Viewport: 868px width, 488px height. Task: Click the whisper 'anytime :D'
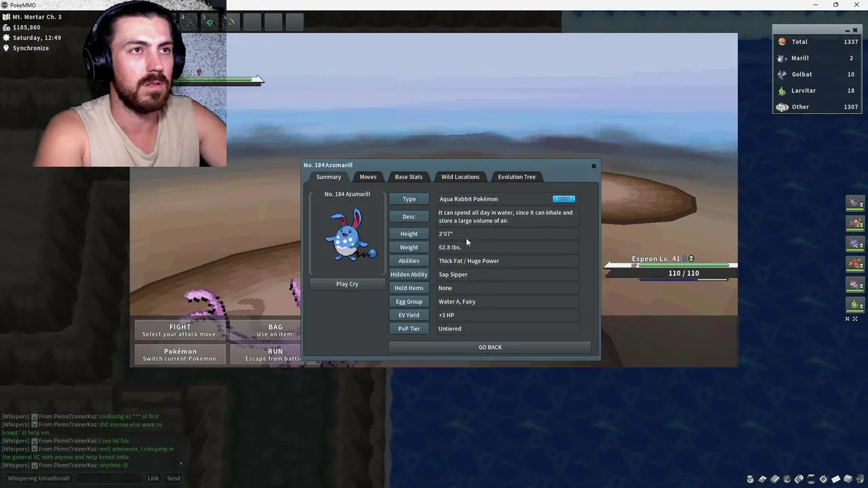click(x=114, y=466)
